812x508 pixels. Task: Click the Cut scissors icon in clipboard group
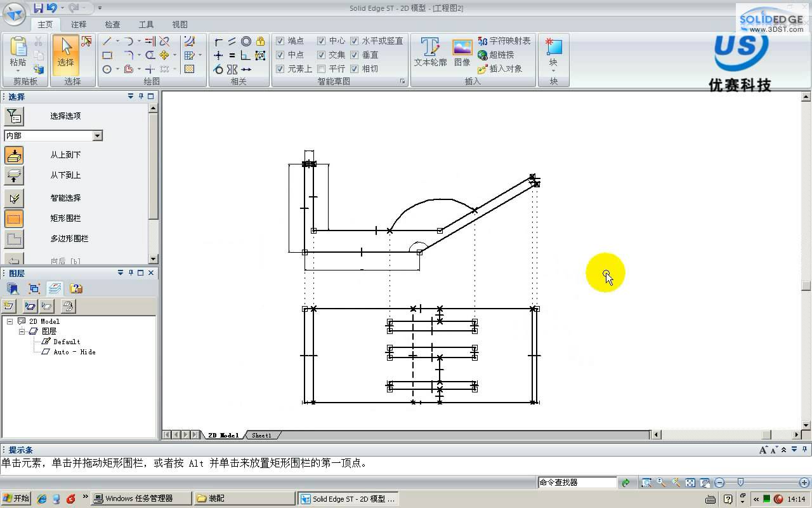point(38,41)
